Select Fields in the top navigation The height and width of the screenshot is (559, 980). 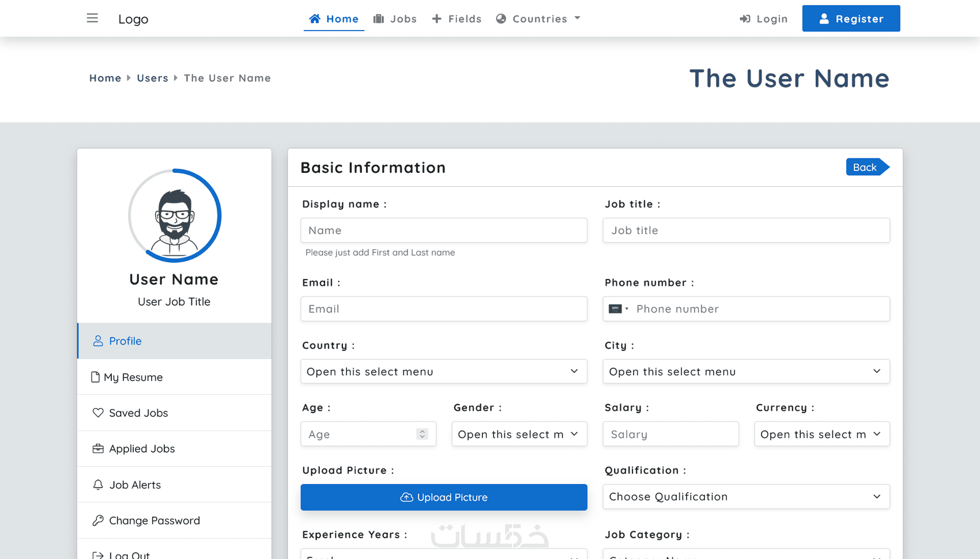click(x=457, y=18)
